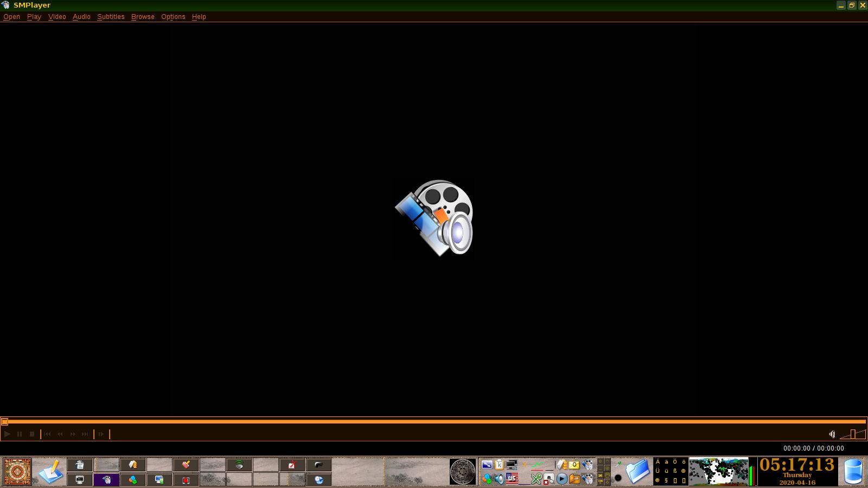
Task: Click the round Aztec calendar icon
Action: [x=463, y=472]
